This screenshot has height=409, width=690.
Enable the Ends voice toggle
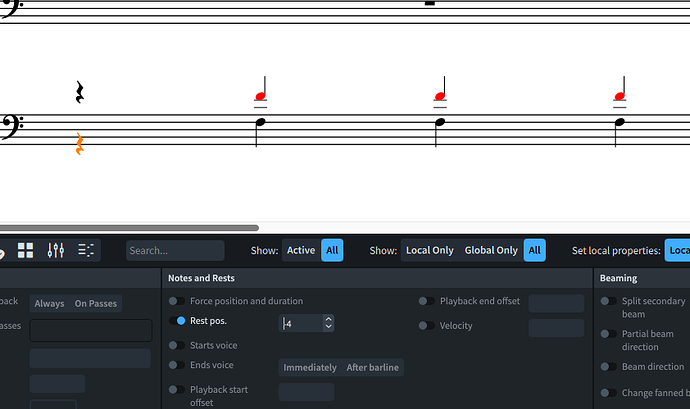coord(177,365)
